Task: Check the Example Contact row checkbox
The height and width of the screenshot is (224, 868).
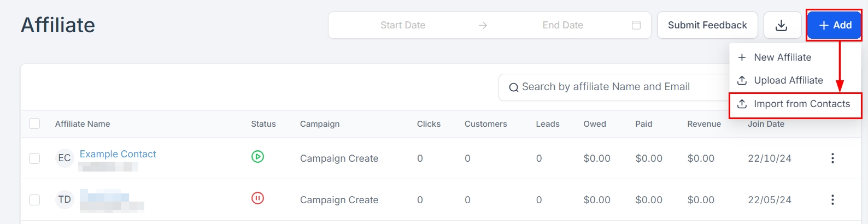Action: click(x=34, y=158)
